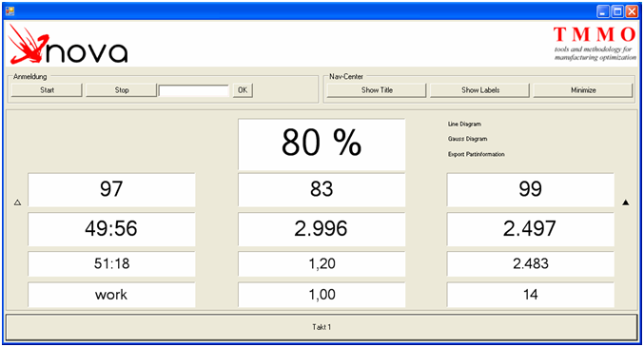Focus the Anmeldung text input field
This screenshot has width=644, height=347.
(194, 90)
